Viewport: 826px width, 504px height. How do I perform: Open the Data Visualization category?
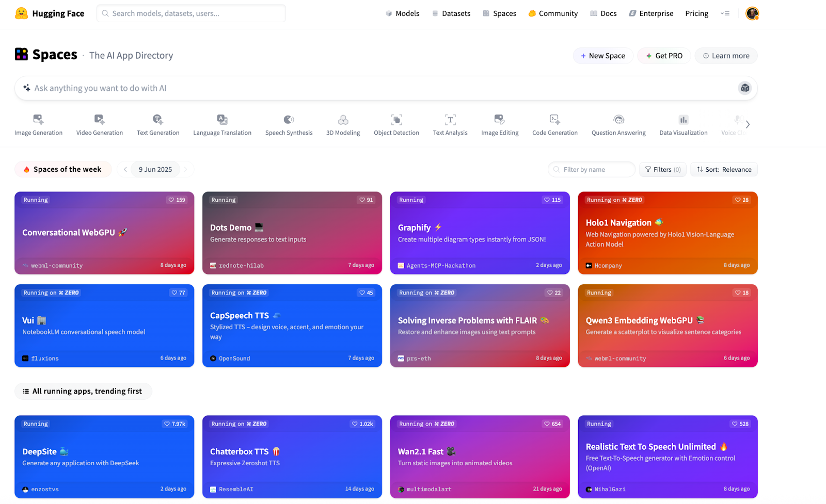[x=683, y=119]
